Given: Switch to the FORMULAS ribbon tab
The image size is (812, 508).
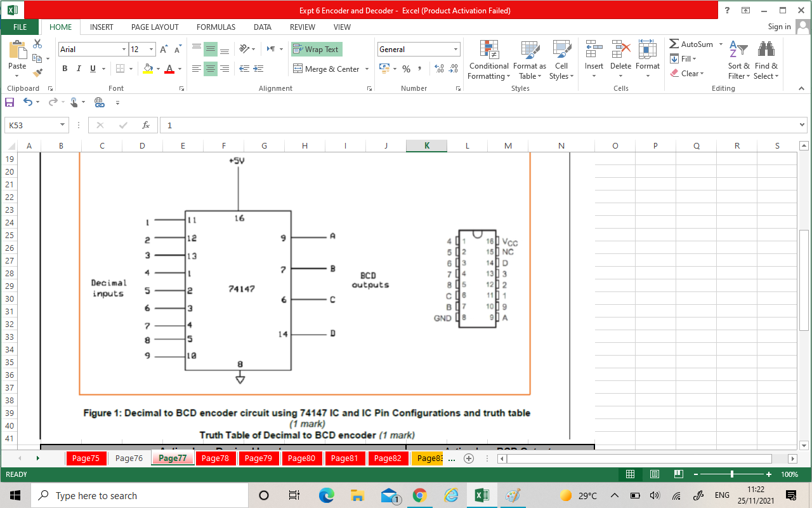Looking at the screenshot, I should pyautogui.click(x=216, y=27).
